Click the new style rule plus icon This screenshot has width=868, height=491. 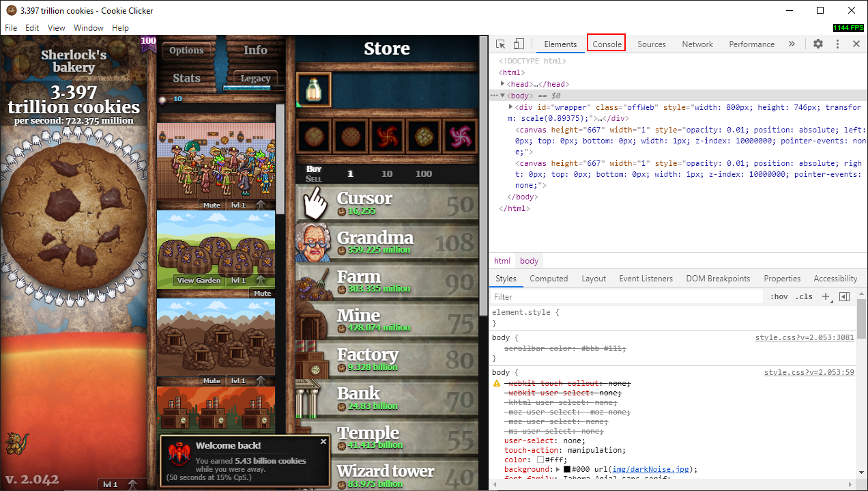(x=826, y=296)
